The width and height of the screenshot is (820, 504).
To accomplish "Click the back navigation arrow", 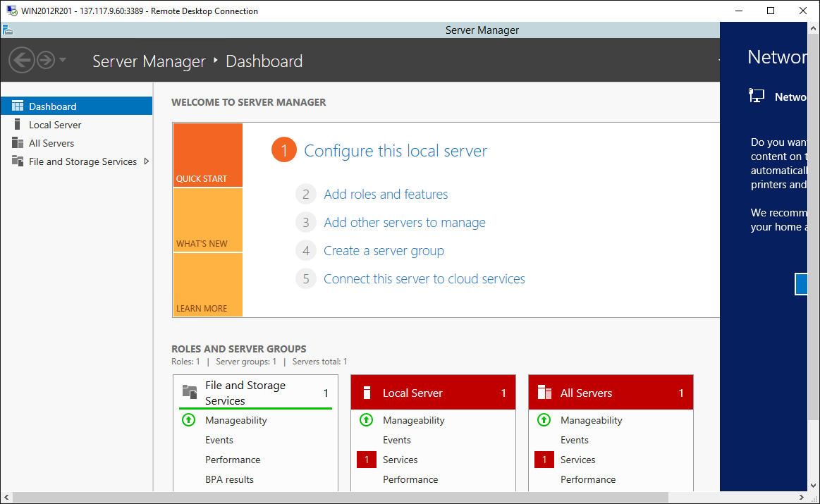I will (21, 60).
